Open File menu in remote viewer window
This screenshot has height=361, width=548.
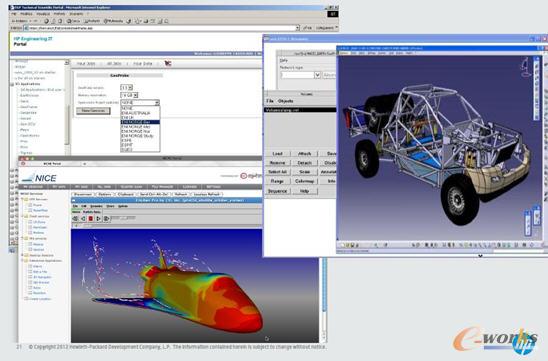[75, 206]
